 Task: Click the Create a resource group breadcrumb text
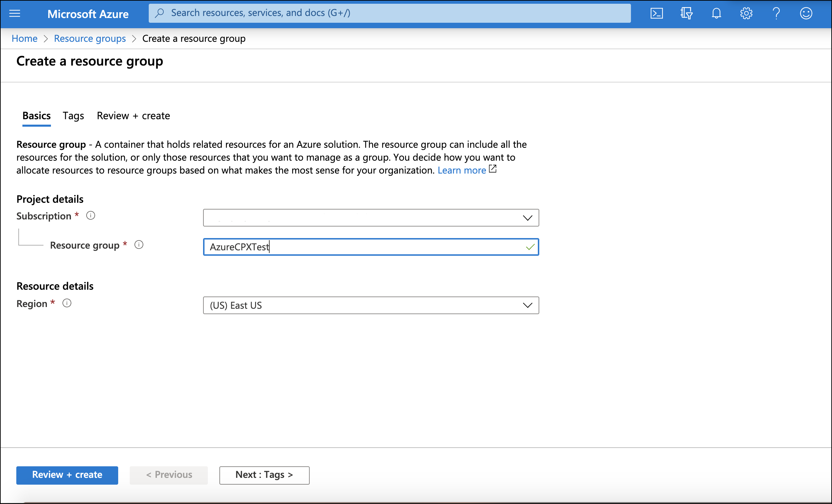tap(194, 38)
